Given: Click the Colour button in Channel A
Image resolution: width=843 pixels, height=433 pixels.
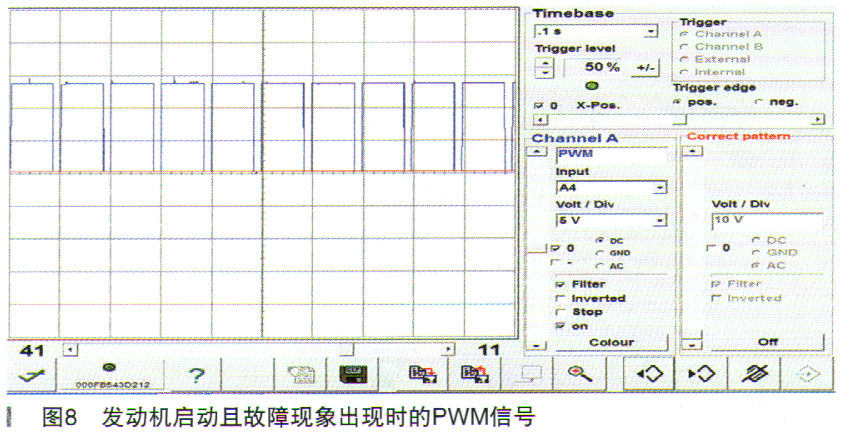Looking at the screenshot, I should pos(611,342).
